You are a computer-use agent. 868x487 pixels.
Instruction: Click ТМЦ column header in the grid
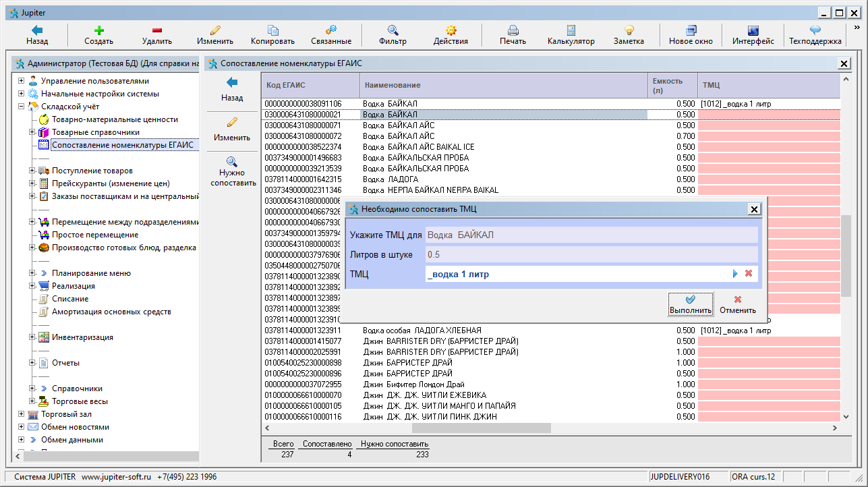tap(769, 86)
